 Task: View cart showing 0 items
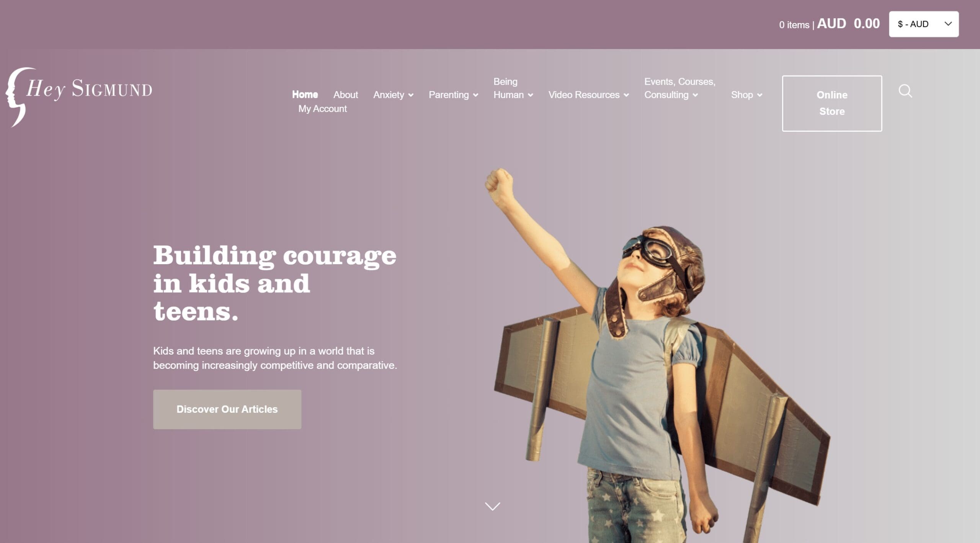pos(794,25)
